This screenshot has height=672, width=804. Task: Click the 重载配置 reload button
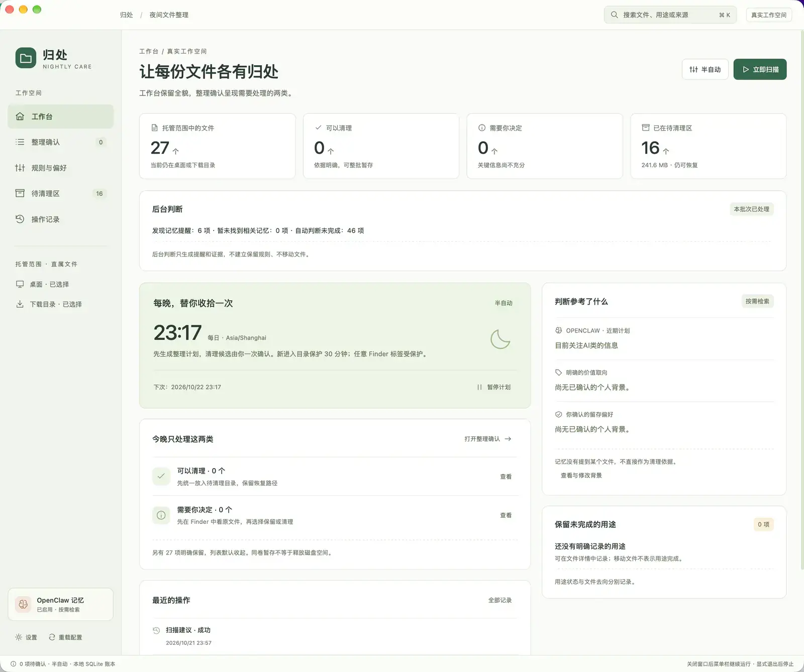click(x=65, y=637)
